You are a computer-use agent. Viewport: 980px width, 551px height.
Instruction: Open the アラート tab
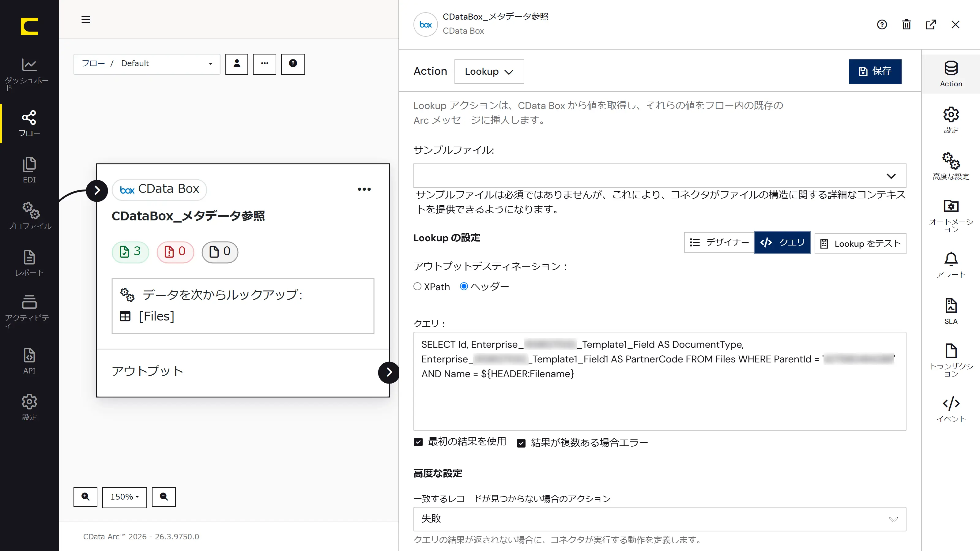pyautogui.click(x=951, y=265)
